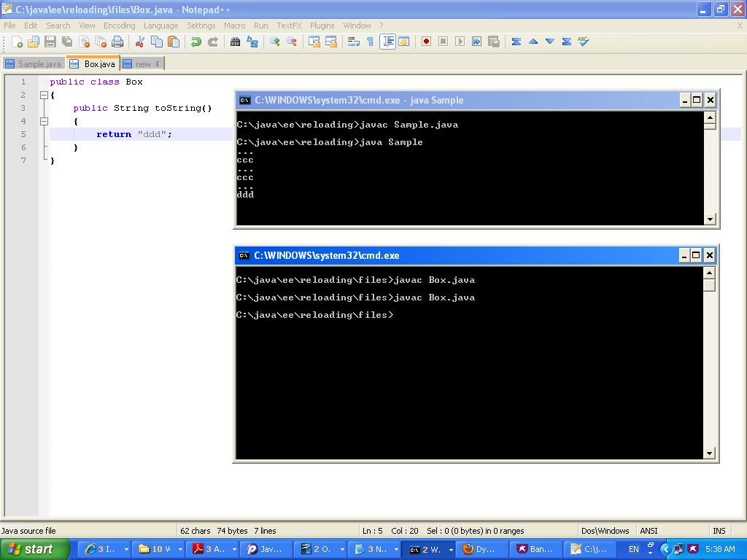The image size is (747, 560).
Task: Start macro recording with red dot
Action: coord(426,42)
